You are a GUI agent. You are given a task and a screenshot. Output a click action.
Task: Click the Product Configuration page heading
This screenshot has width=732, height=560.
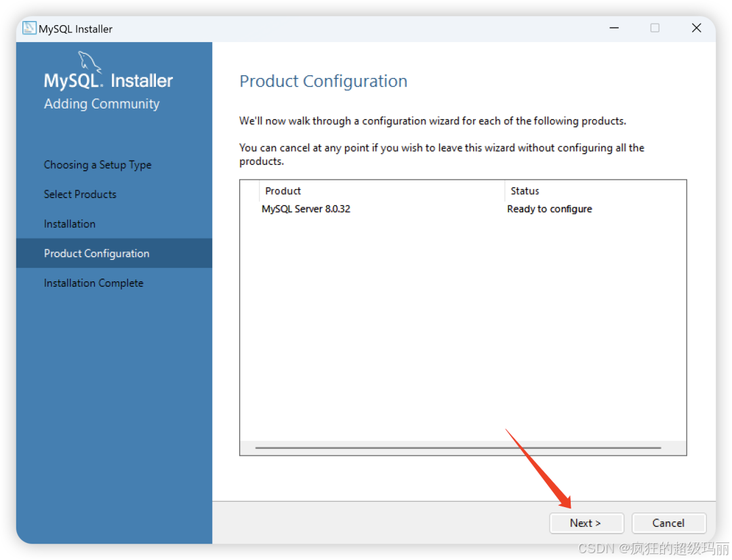[323, 81]
